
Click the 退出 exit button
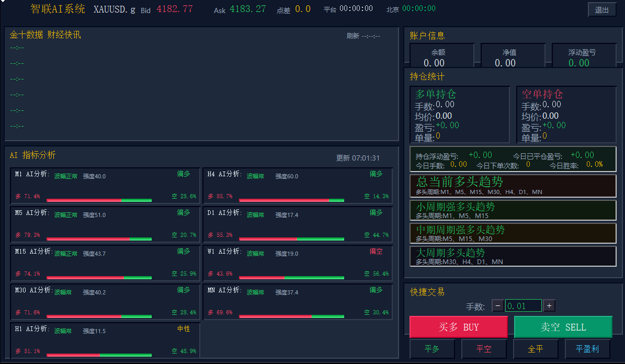point(601,10)
